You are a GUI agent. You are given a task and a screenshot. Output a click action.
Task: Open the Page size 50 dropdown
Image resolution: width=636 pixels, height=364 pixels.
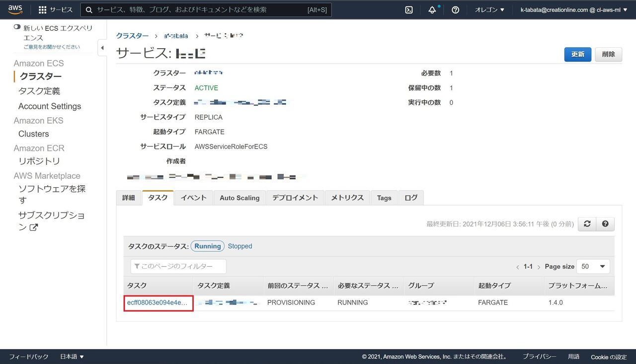[593, 267]
